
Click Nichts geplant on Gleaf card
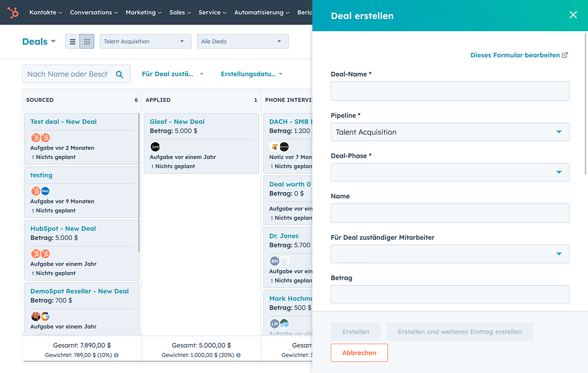[175, 167]
